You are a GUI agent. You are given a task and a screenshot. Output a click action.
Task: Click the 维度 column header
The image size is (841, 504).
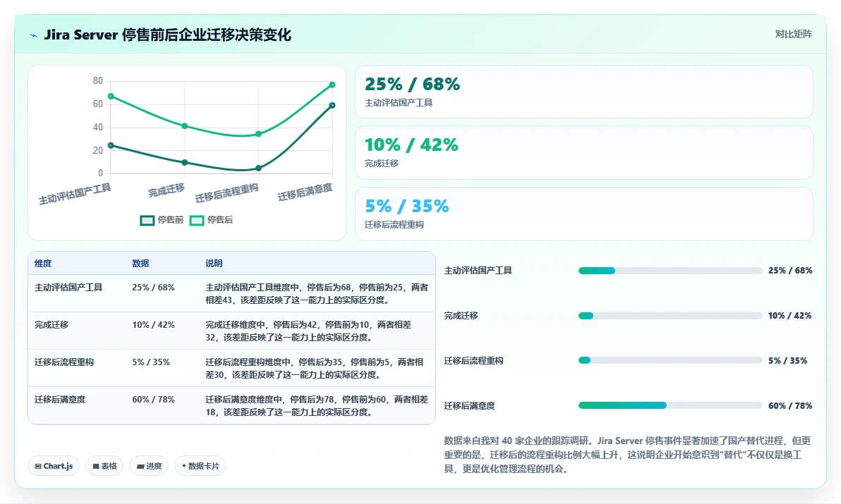[44, 264]
